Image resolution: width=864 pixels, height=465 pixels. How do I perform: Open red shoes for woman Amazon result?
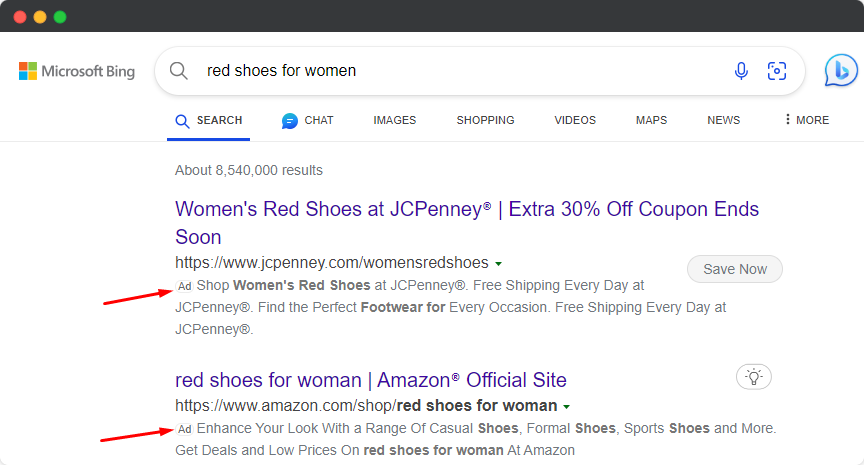pos(371,380)
